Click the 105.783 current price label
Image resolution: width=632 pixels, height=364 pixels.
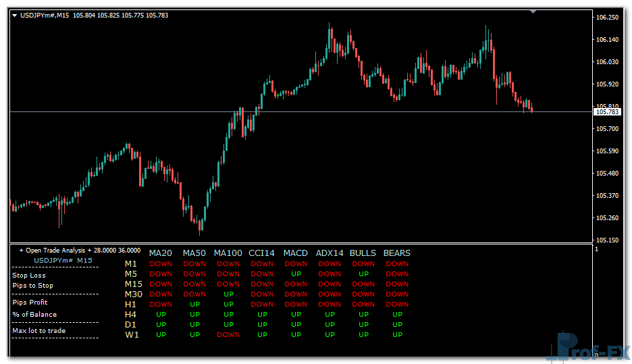tap(606, 111)
